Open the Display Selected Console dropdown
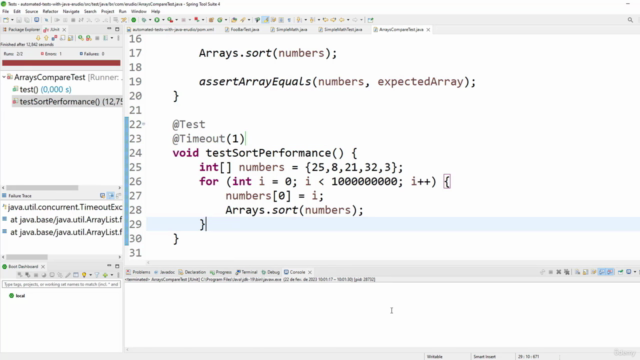 [635, 272]
